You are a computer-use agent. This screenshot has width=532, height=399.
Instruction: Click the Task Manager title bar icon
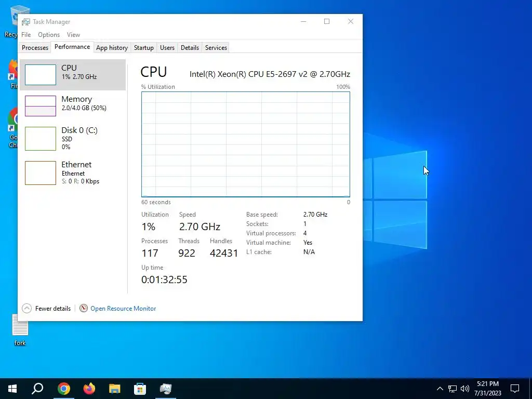pyautogui.click(x=26, y=22)
